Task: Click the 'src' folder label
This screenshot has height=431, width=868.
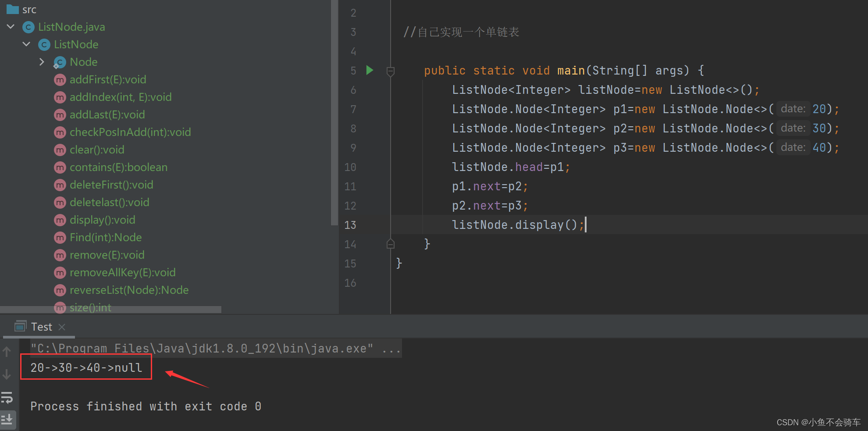Action: point(29,9)
